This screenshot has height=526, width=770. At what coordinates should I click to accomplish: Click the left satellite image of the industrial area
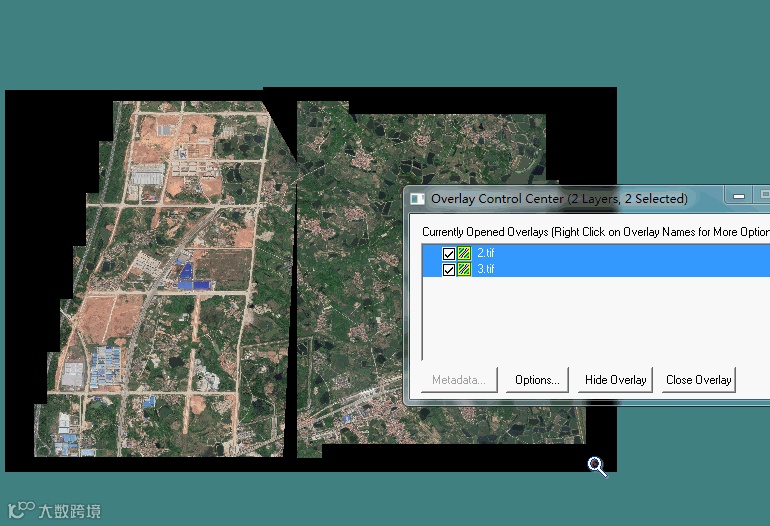pos(165,279)
